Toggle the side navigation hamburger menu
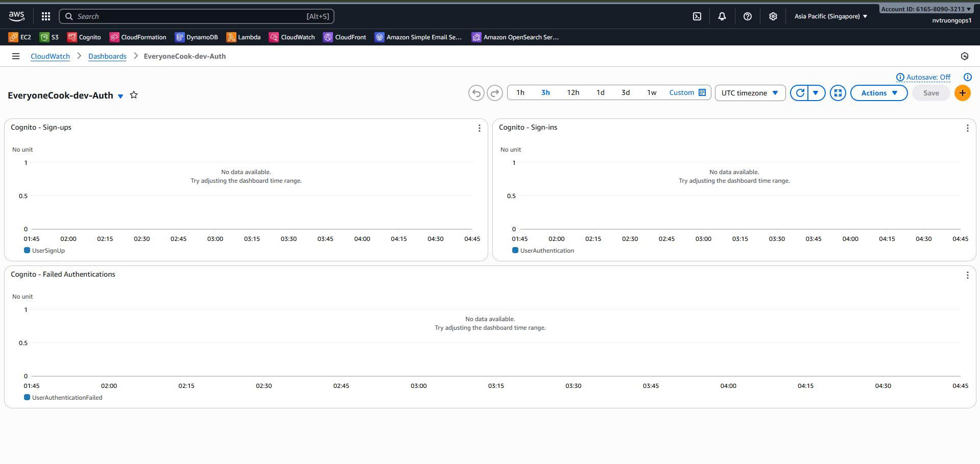Image resolution: width=980 pixels, height=464 pixels. click(x=16, y=56)
